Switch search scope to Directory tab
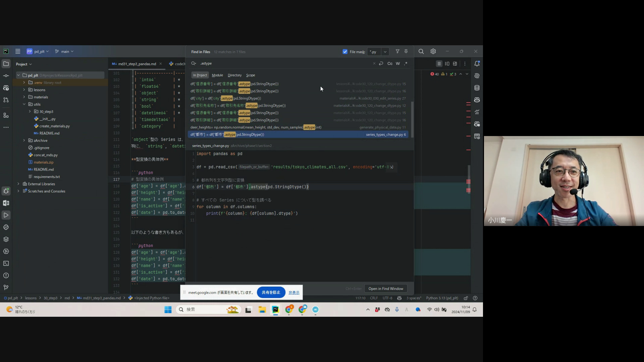 (234, 75)
